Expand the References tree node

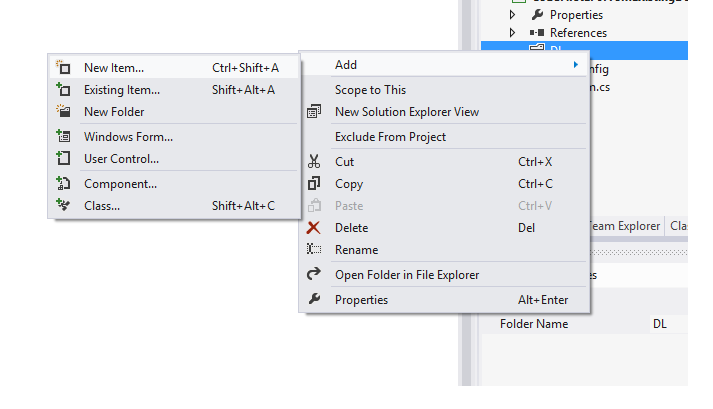(x=514, y=33)
